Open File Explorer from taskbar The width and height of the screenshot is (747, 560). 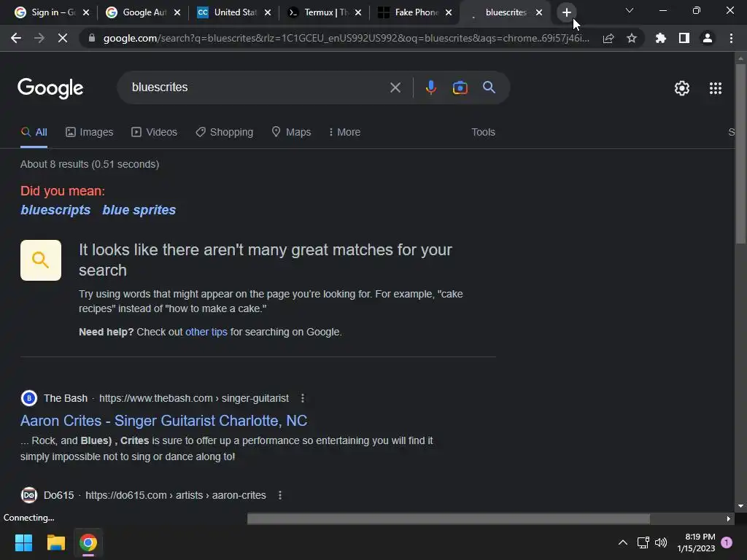tap(55, 542)
